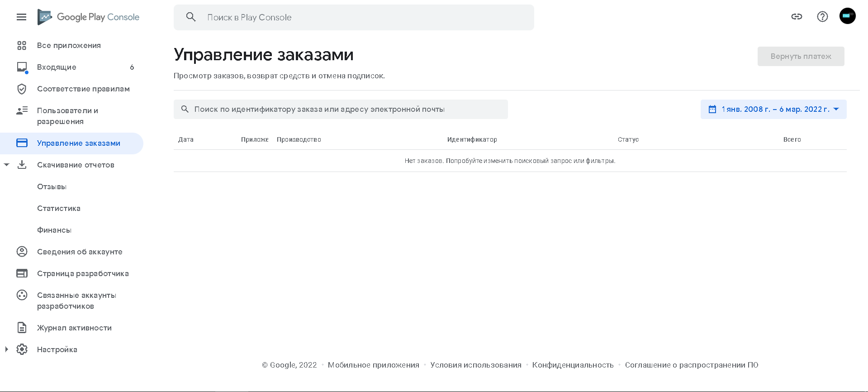The height and width of the screenshot is (392, 868).
Task: Focus the Play Console search field
Action: pos(354,17)
